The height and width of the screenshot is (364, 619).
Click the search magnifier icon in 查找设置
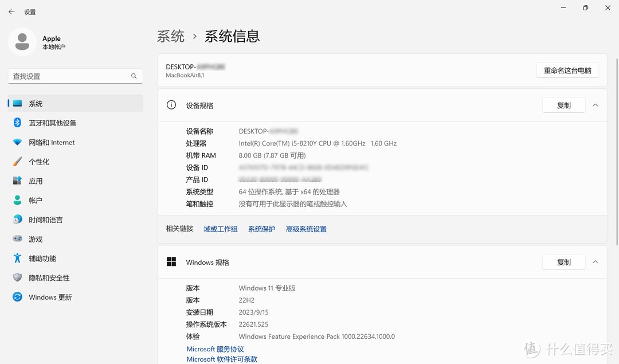tap(134, 76)
